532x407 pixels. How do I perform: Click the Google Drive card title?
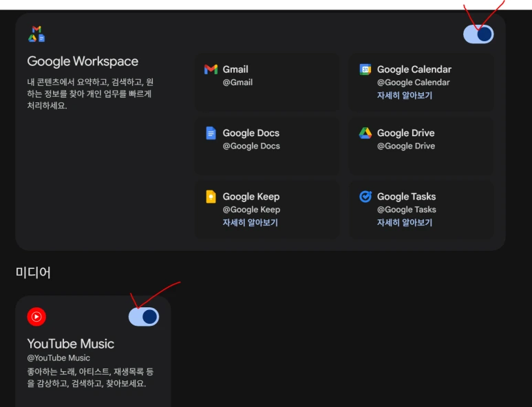click(x=406, y=133)
